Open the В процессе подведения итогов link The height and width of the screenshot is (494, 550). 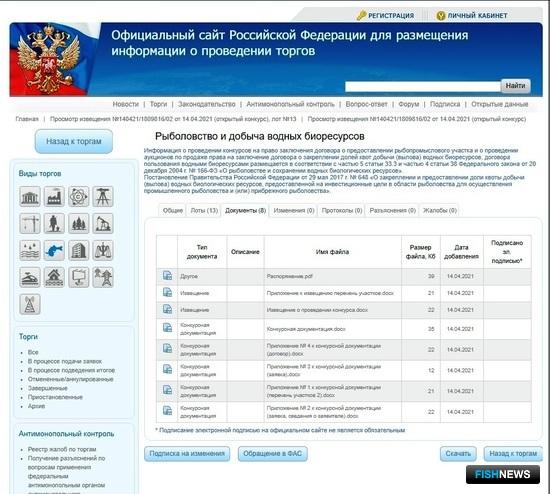point(71,370)
